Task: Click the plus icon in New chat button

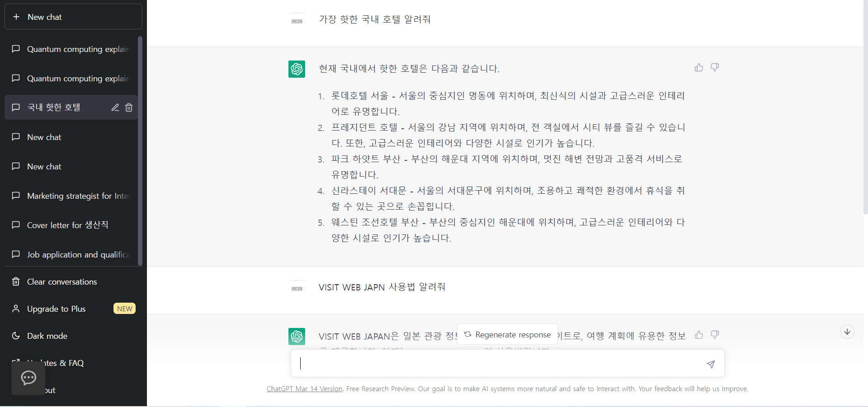Action: pos(16,17)
